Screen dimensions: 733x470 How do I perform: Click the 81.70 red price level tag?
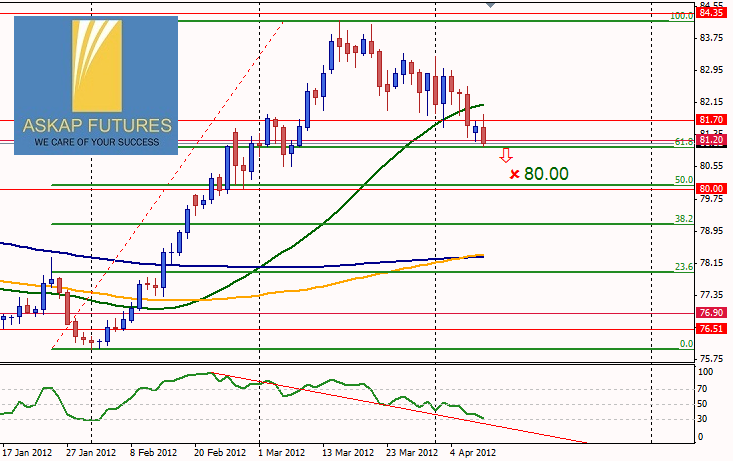711,119
